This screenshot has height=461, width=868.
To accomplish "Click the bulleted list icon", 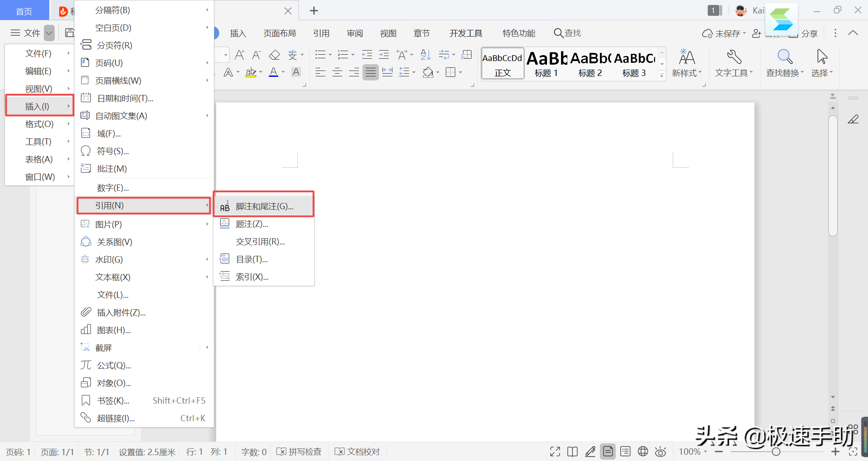I will [x=321, y=55].
